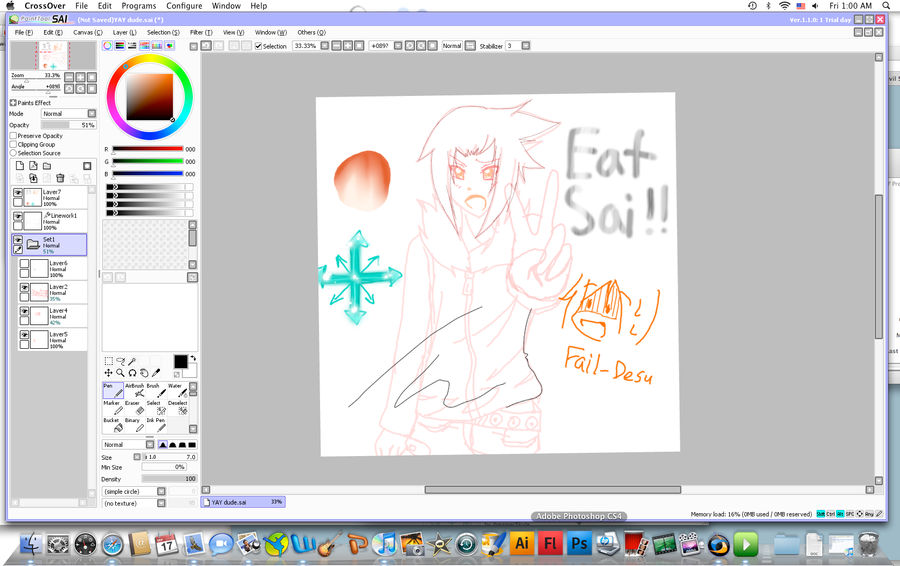Choose the rotate view tool

click(x=132, y=373)
